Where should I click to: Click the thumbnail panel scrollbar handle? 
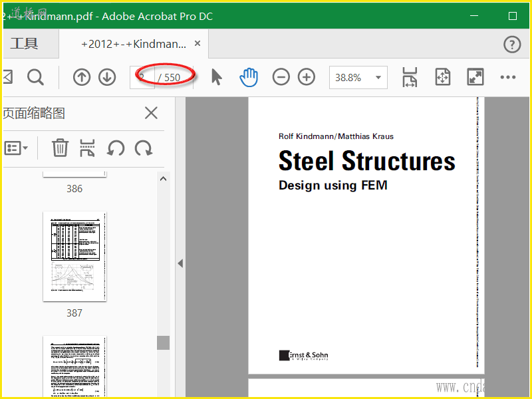[163, 342]
